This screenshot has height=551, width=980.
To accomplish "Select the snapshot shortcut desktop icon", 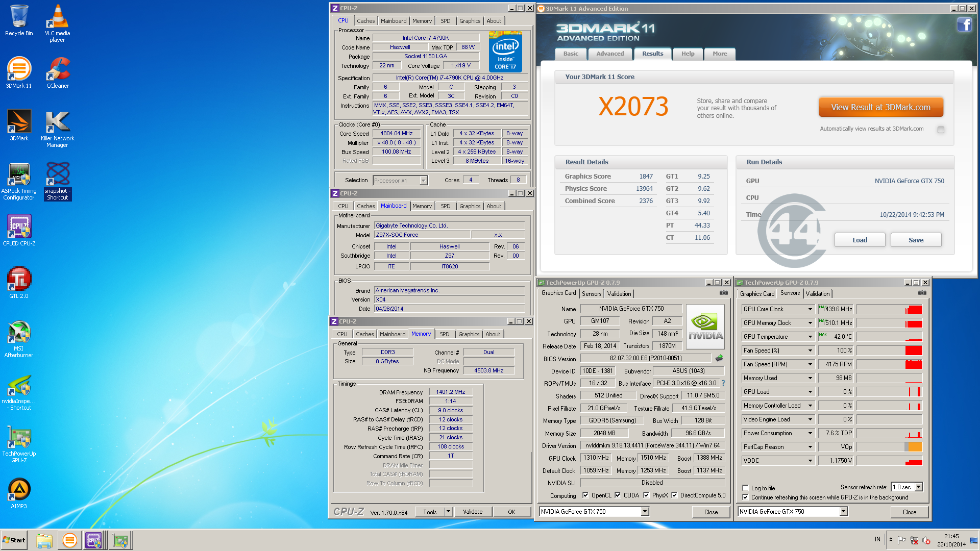I will pyautogui.click(x=58, y=181).
